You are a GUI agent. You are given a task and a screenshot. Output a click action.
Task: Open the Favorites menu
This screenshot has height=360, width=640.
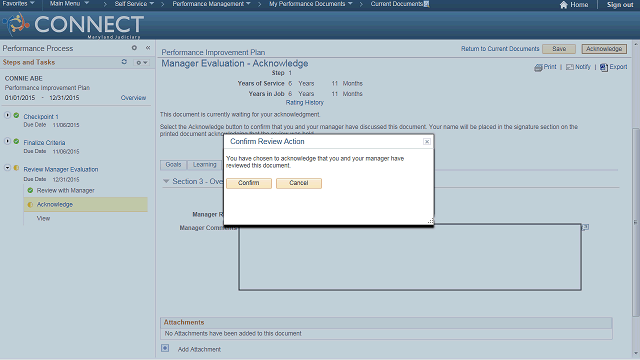click(18, 4)
